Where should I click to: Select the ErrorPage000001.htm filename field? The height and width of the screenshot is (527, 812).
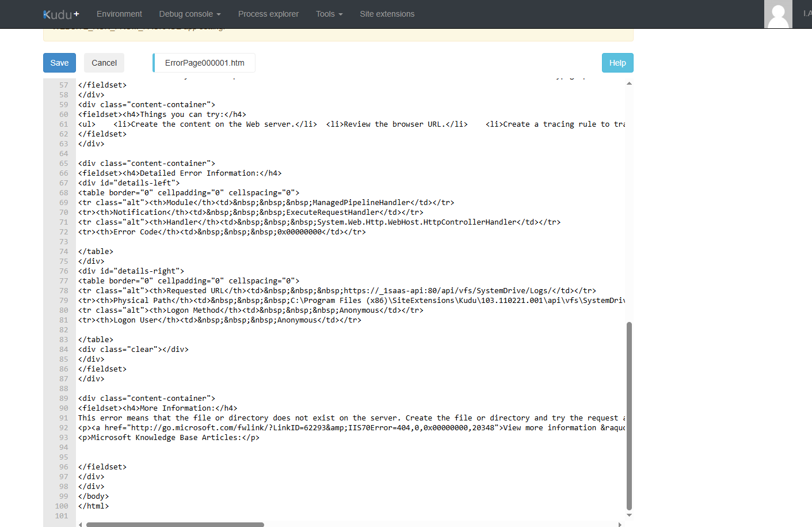pyautogui.click(x=204, y=63)
